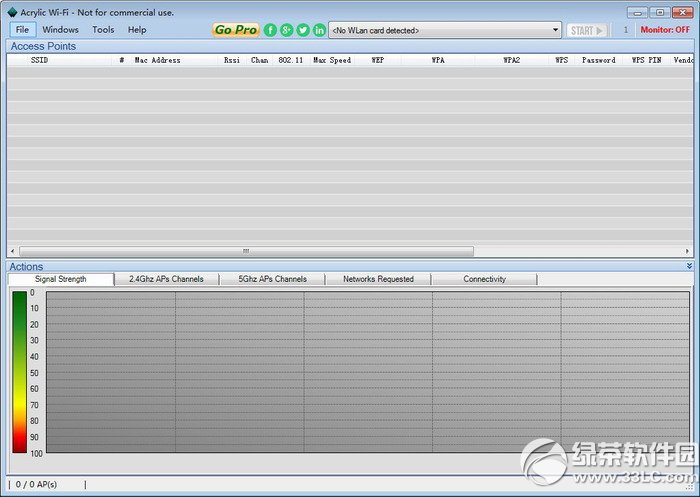
Task: Open the Windows menu
Action: (60, 29)
